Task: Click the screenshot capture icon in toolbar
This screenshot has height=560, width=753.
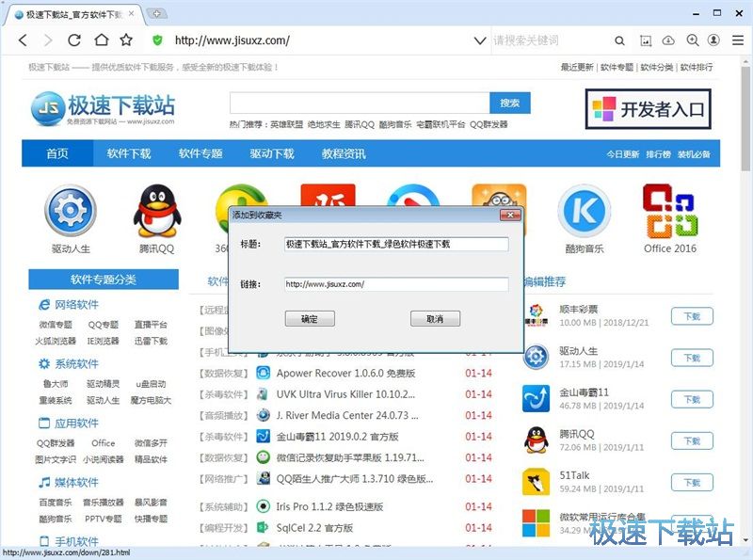Action: click(x=646, y=40)
